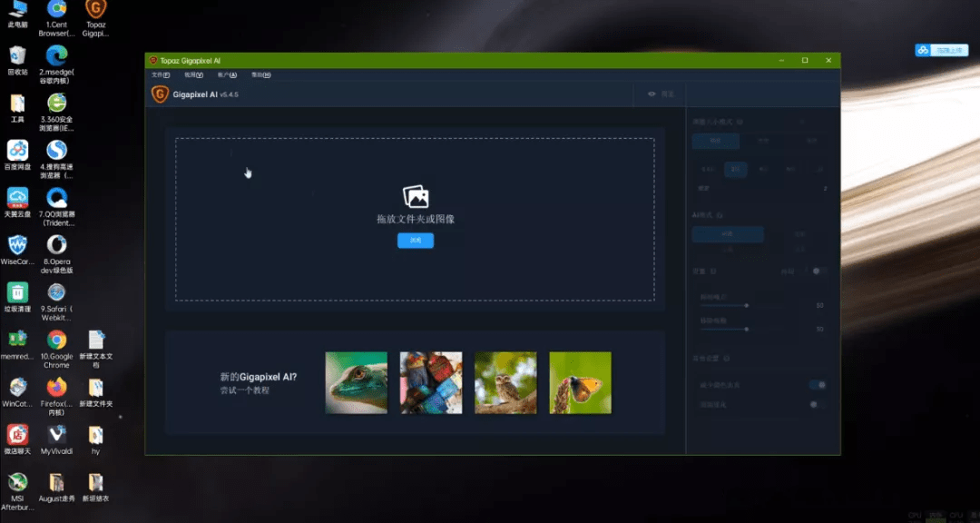980x523 pixels.
Task: Adjust the suppress noise slider
Action: pos(724,305)
